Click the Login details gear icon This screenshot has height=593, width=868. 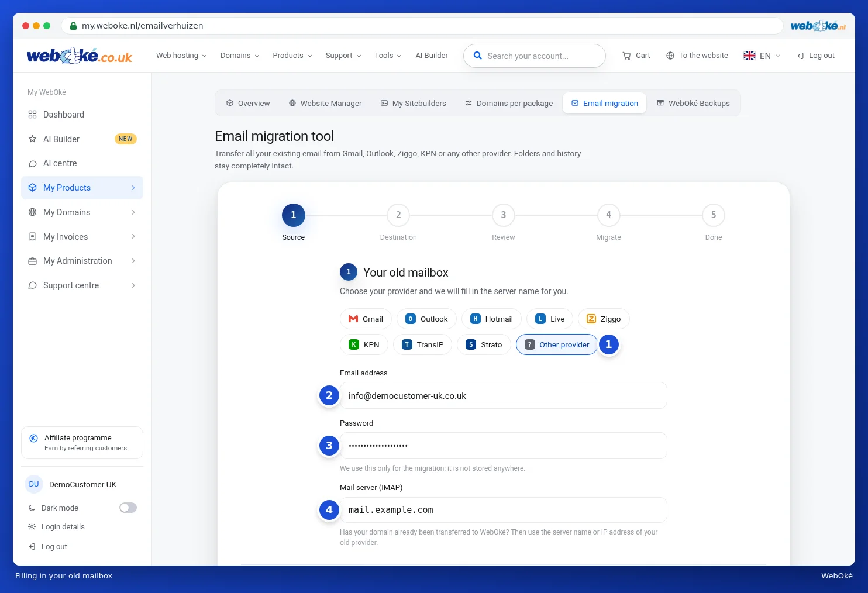point(32,527)
